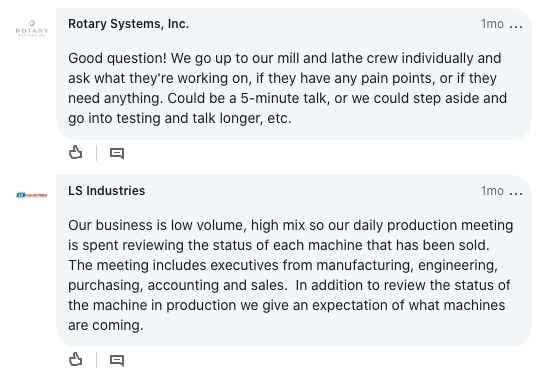This screenshot has width=542, height=379.
Task: Open the LS Industries logo avatar
Action: pyautogui.click(x=32, y=195)
